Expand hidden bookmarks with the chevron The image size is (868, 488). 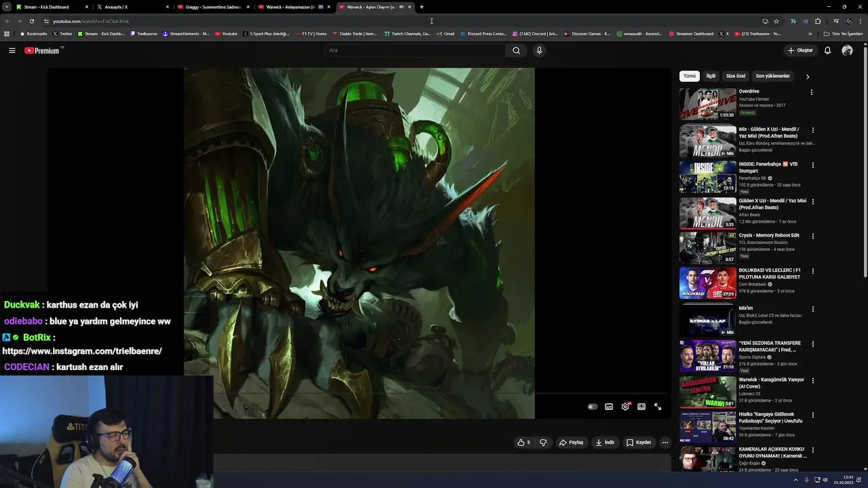coord(810,34)
